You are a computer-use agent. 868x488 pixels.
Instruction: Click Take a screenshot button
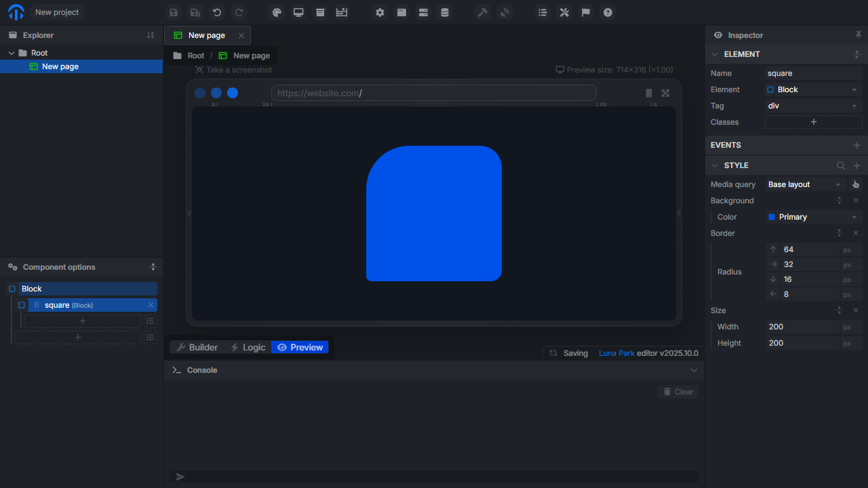coord(233,70)
